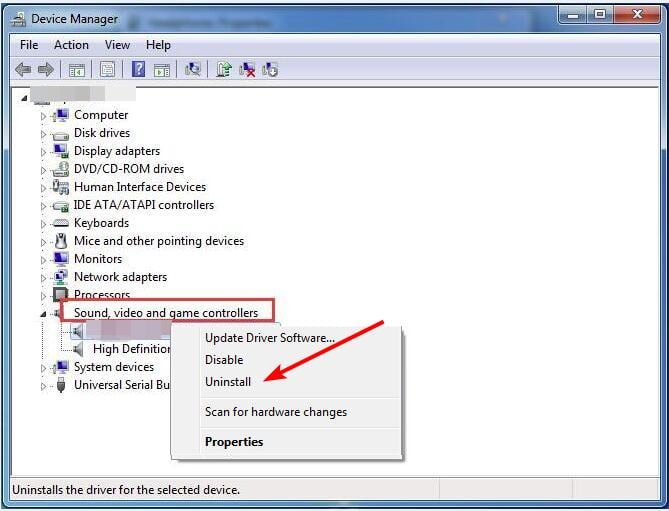Select the Network adapters label

pyautogui.click(x=120, y=277)
